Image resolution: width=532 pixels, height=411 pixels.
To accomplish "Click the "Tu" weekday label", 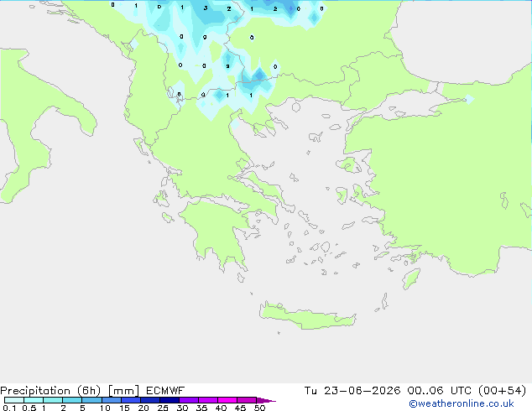I will point(310,391).
